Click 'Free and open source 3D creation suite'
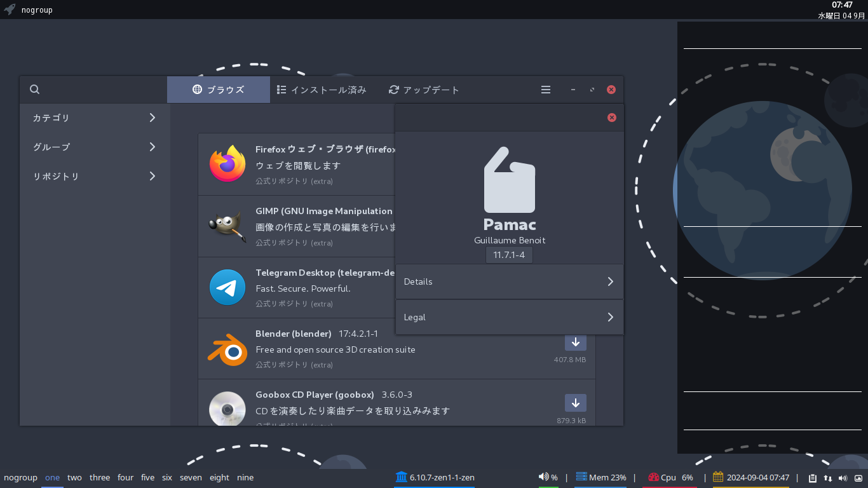868x488 pixels. pyautogui.click(x=336, y=349)
